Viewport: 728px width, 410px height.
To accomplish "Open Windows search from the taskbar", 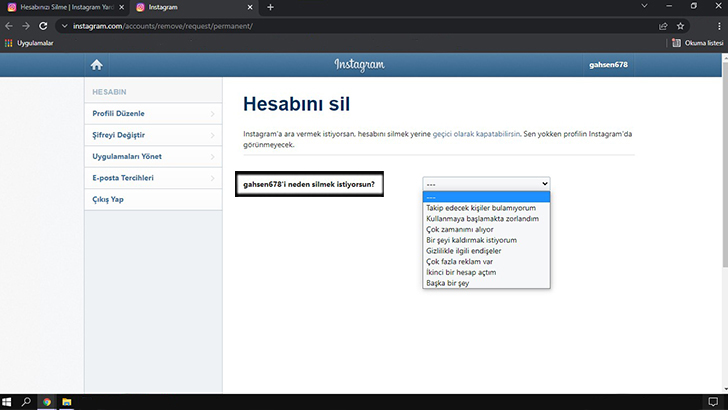I will pos(26,402).
